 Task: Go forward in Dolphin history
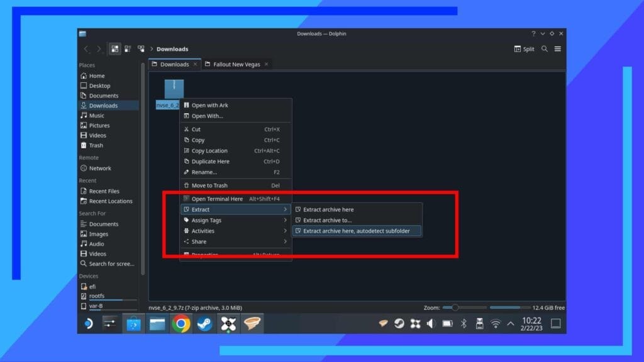99,49
